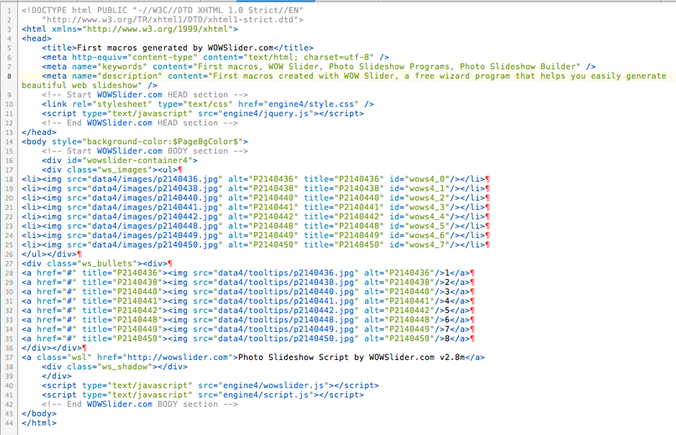Click the "http://www.w3.org/1999/xhtml" xmlns value

(x=158, y=29)
